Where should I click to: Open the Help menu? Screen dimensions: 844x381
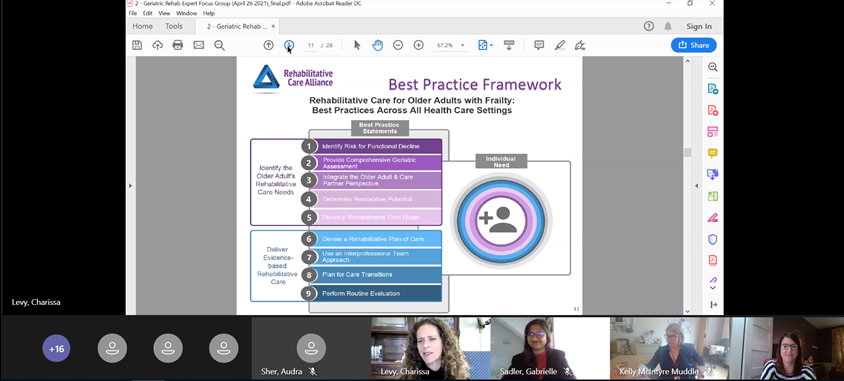(x=209, y=13)
